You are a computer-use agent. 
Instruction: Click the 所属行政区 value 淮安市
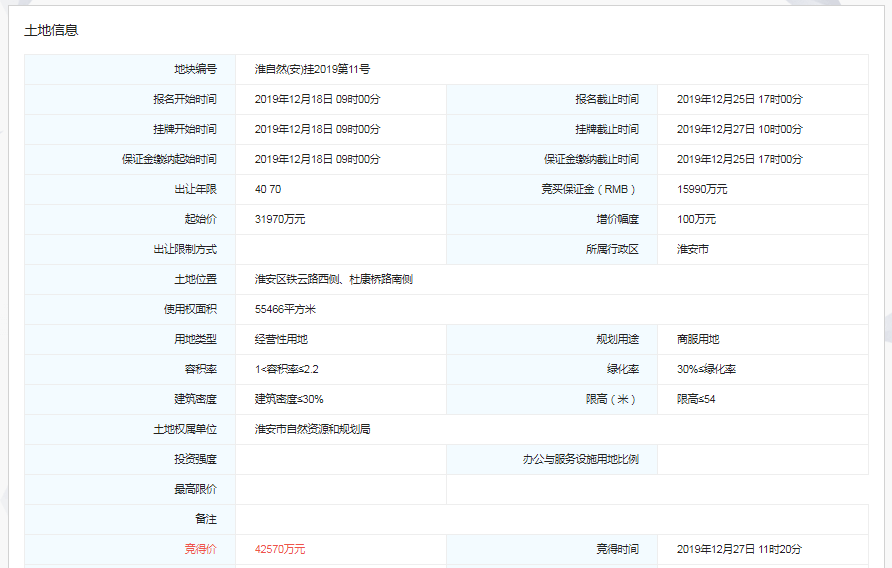click(x=692, y=249)
